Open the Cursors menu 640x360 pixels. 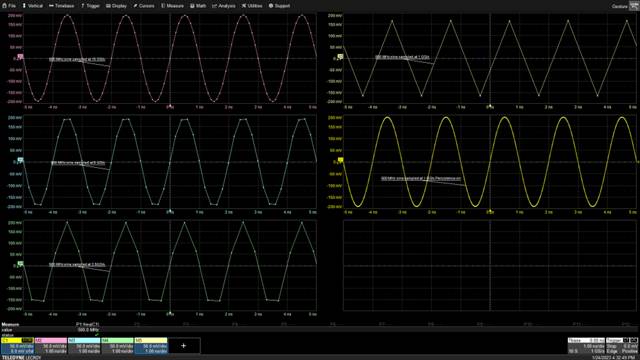coord(144,6)
